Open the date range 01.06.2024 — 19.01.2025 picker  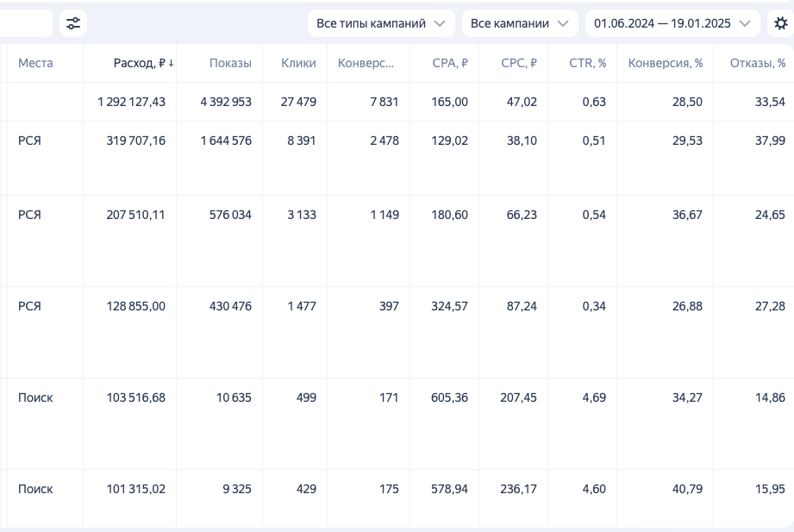(672, 23)
